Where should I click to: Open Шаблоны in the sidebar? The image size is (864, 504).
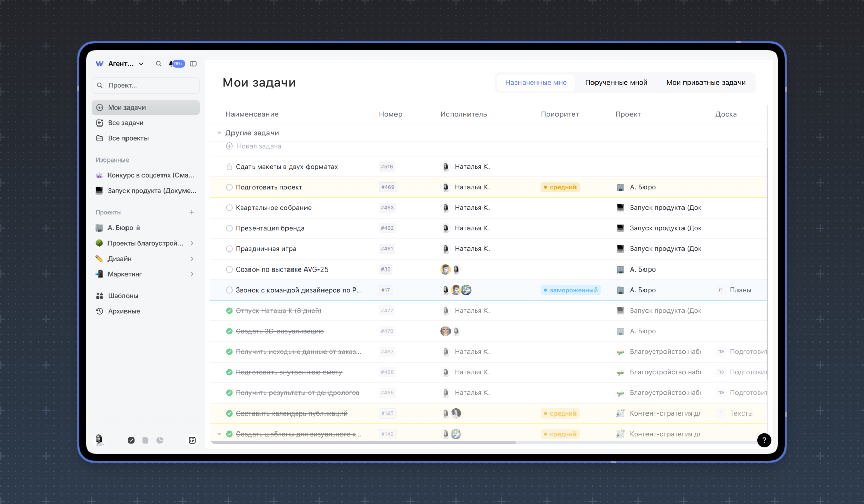(x=123, y=296)
